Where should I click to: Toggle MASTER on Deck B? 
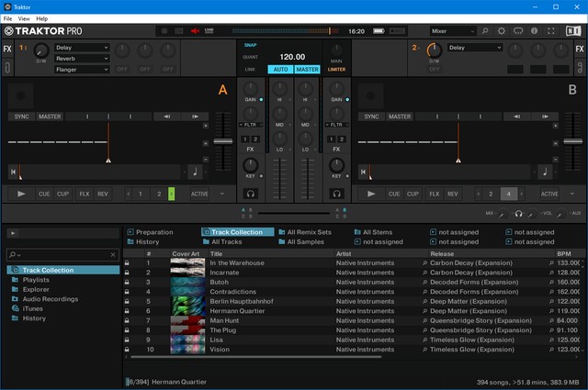coord(400,117)
